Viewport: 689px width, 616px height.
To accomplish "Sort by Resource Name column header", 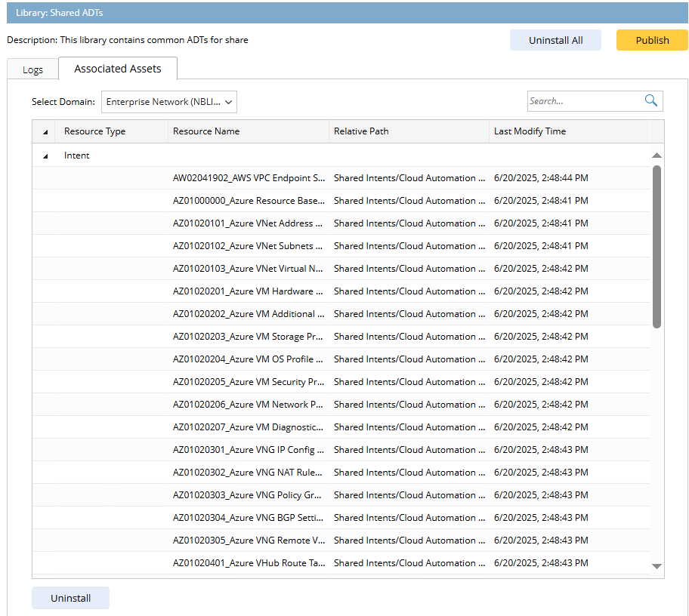I will (206, 131).
